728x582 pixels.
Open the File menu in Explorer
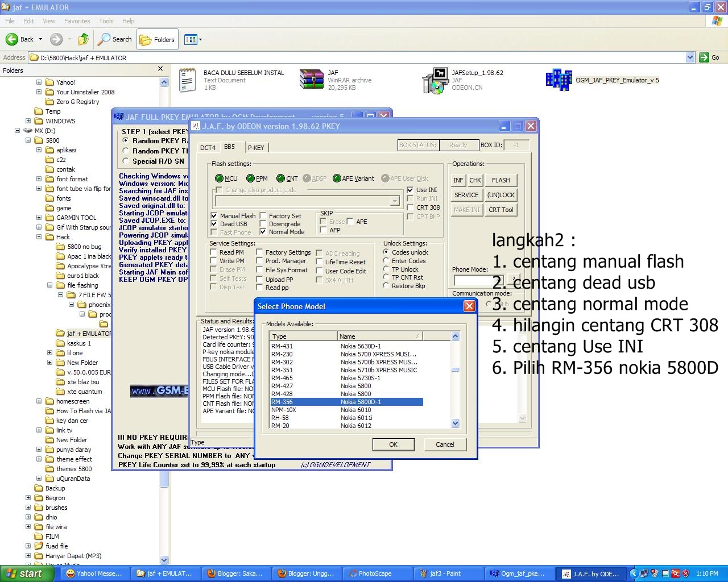(10, 21)
